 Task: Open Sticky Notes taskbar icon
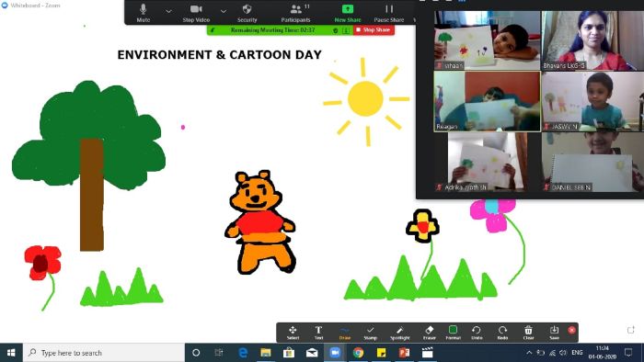tap(381, 353)
